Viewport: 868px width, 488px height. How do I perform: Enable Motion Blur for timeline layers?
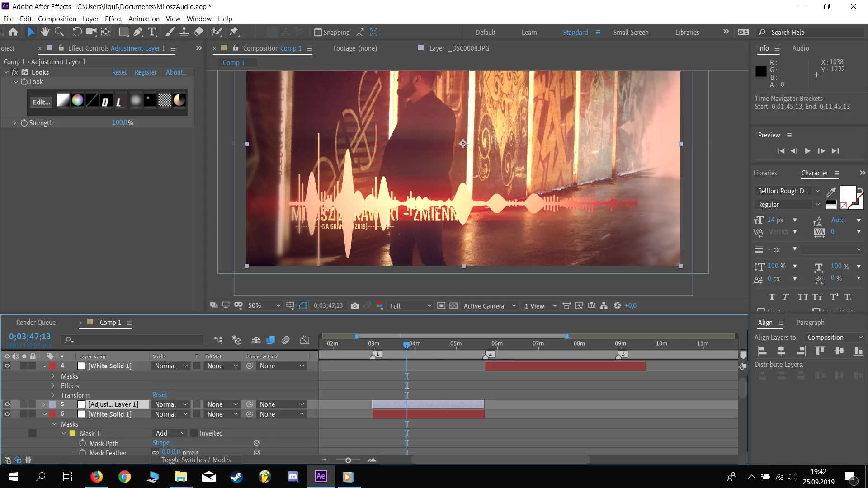(285, 340)
